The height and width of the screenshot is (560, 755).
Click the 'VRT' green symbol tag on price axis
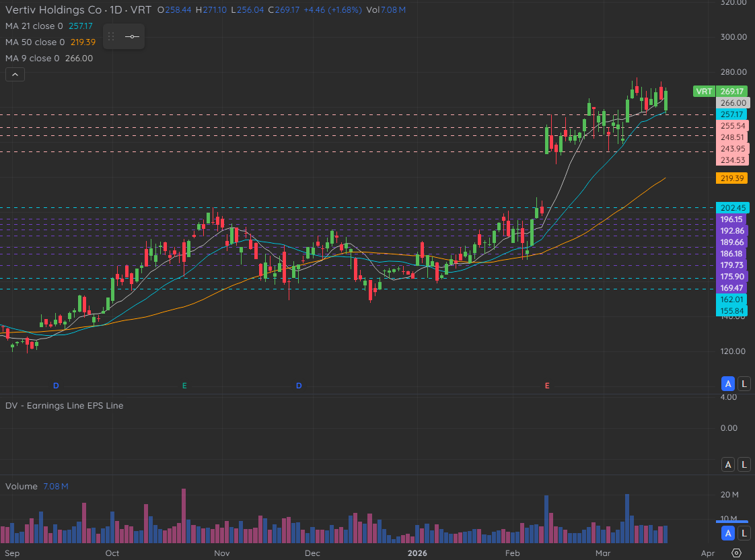pos(704,91)
